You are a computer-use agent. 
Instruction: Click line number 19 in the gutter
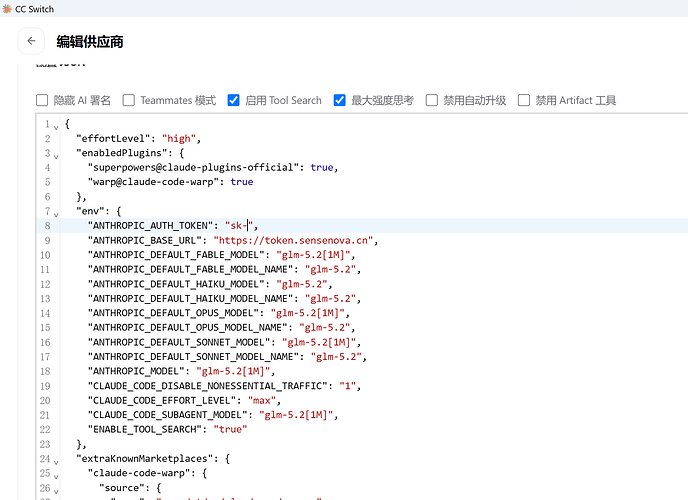[45, 386]
